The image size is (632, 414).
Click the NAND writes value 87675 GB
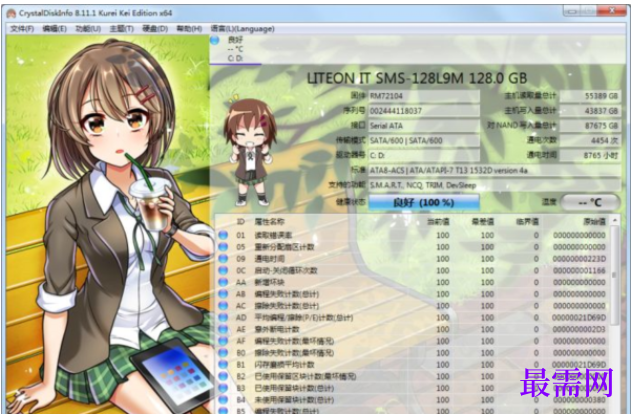590,125
